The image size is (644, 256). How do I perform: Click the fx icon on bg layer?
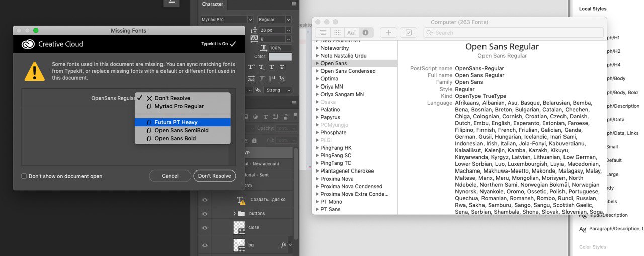click(283, 245)
